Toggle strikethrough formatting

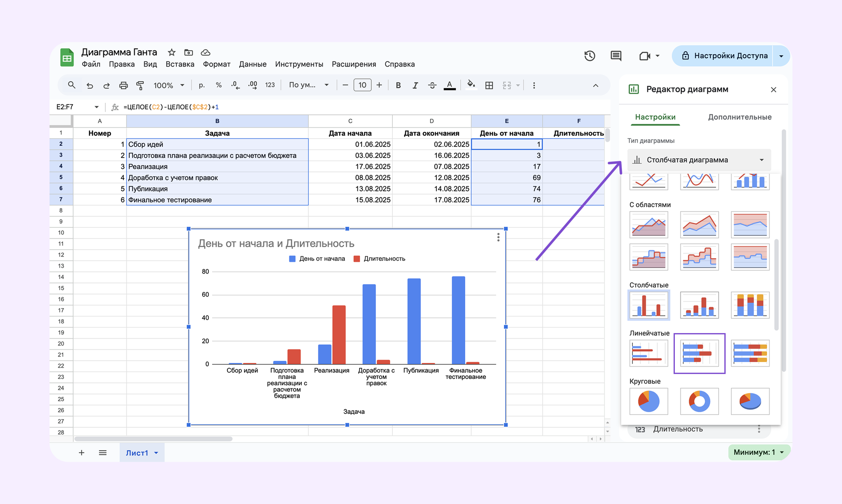pos(432,85)
